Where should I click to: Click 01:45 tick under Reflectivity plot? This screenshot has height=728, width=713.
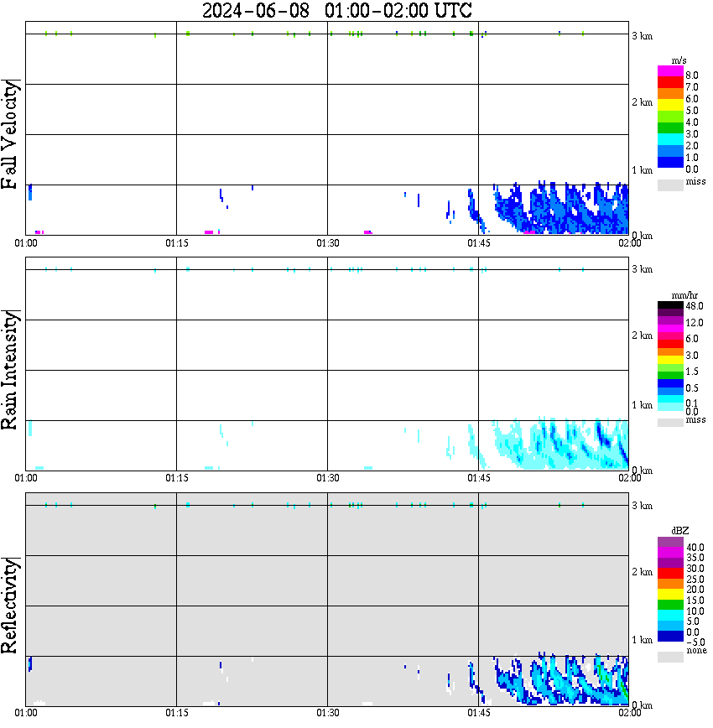tap(478, 712)
